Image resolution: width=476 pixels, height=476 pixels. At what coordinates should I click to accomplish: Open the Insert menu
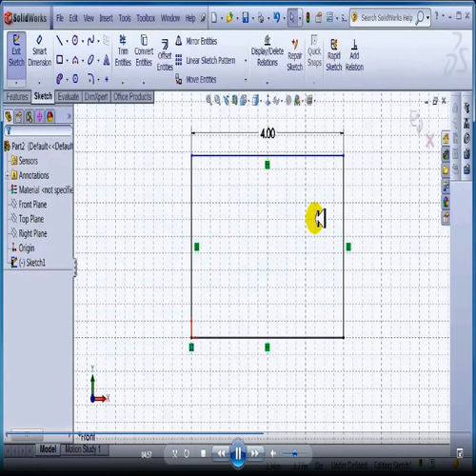[106, 18]
